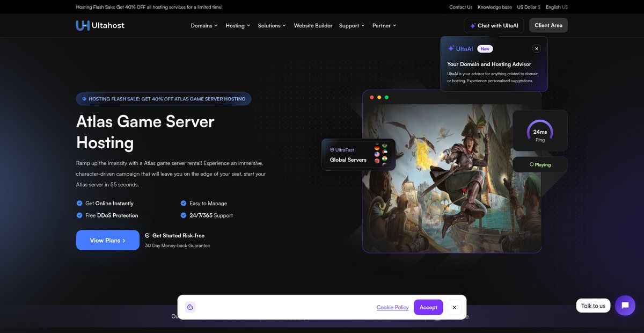This screenshot has width=644, height=333.
Task: Click the UltraFast Global Servers card
Action: (358, 155)
